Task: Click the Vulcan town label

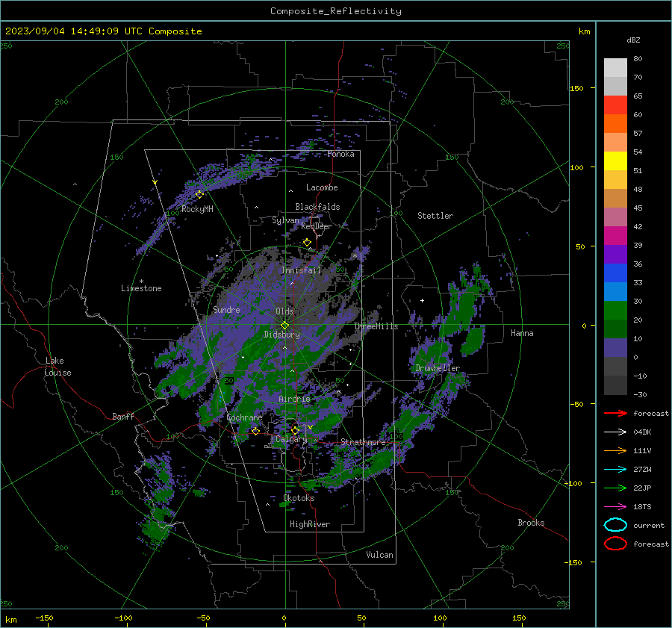Action: coord(379,555)
